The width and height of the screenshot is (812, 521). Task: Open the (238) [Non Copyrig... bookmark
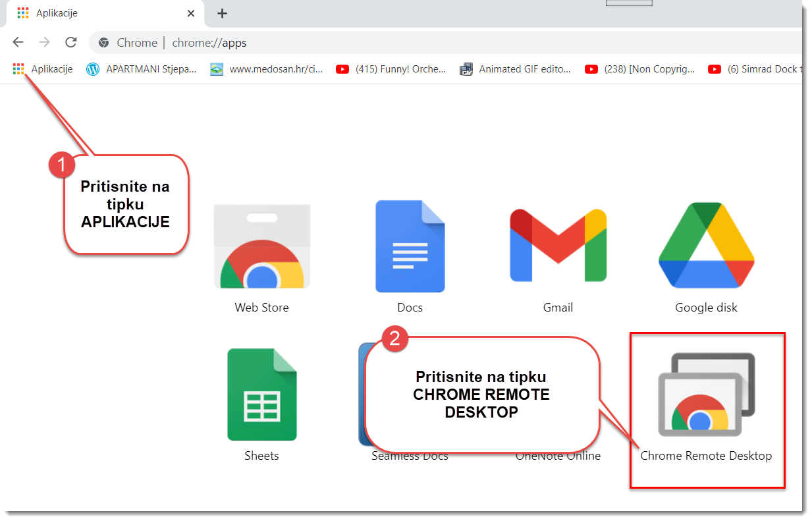click(x=640, y=69)
